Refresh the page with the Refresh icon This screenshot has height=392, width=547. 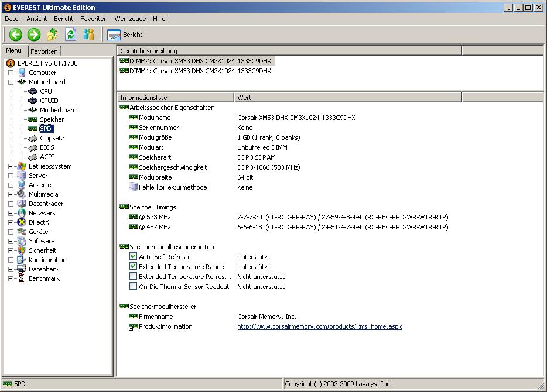coord(70,35)
